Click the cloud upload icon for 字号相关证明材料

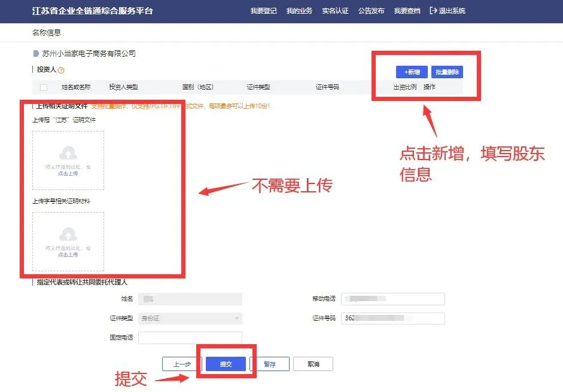click(x=68, y=234)
